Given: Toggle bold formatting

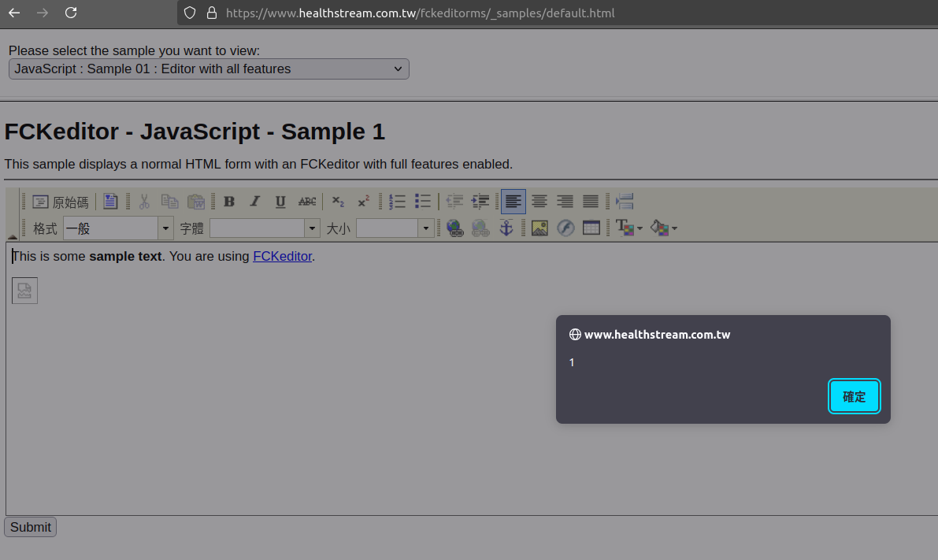Looking at the screenshot, I should click(229, 202).
